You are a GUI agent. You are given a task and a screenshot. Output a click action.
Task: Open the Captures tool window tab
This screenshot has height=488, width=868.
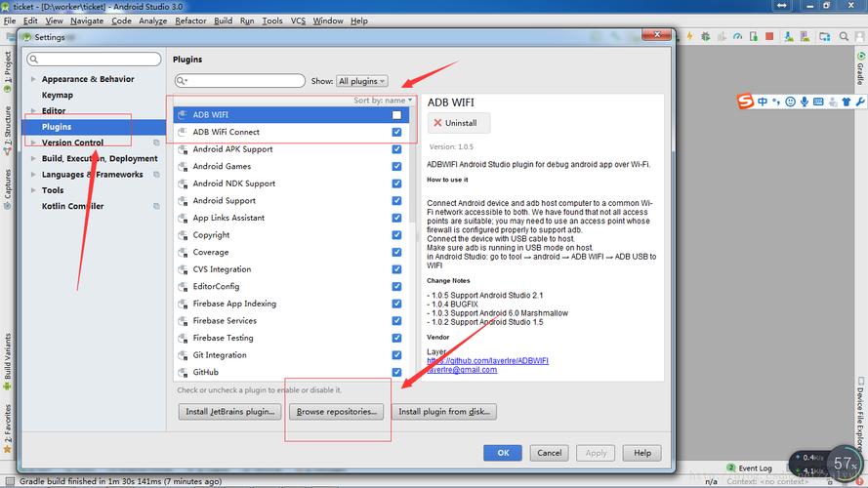(x=7, y=188)
